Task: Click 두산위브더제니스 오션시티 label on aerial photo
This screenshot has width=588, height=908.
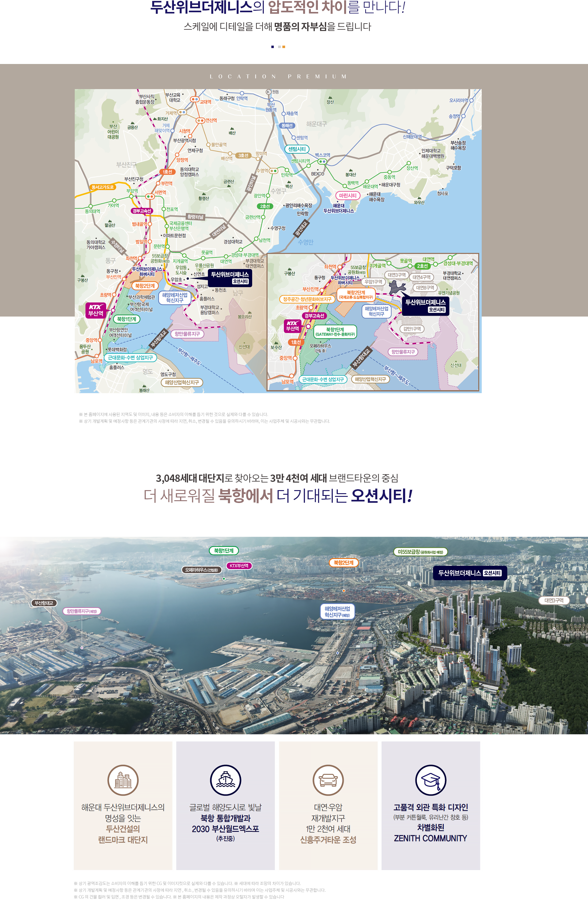Action: pos(469,573)
